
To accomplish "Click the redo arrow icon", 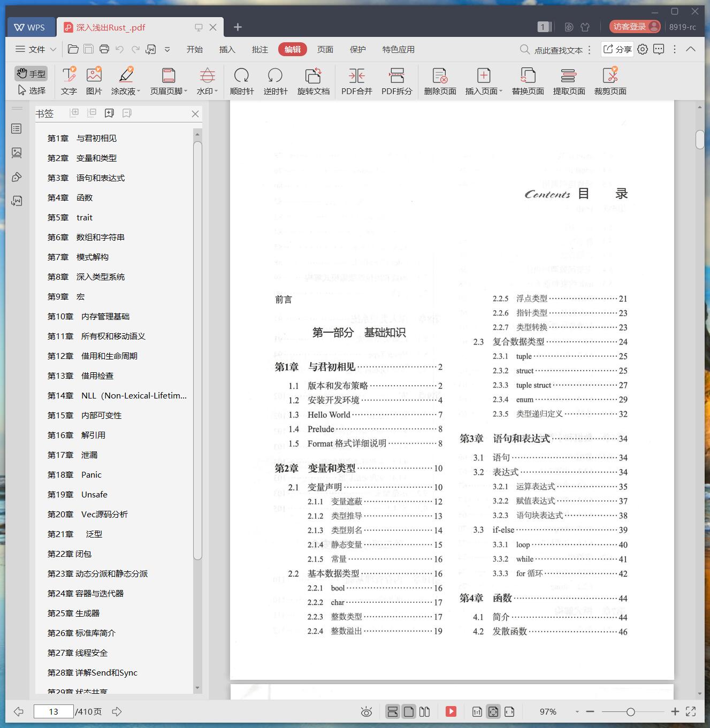I will point(135,49).
